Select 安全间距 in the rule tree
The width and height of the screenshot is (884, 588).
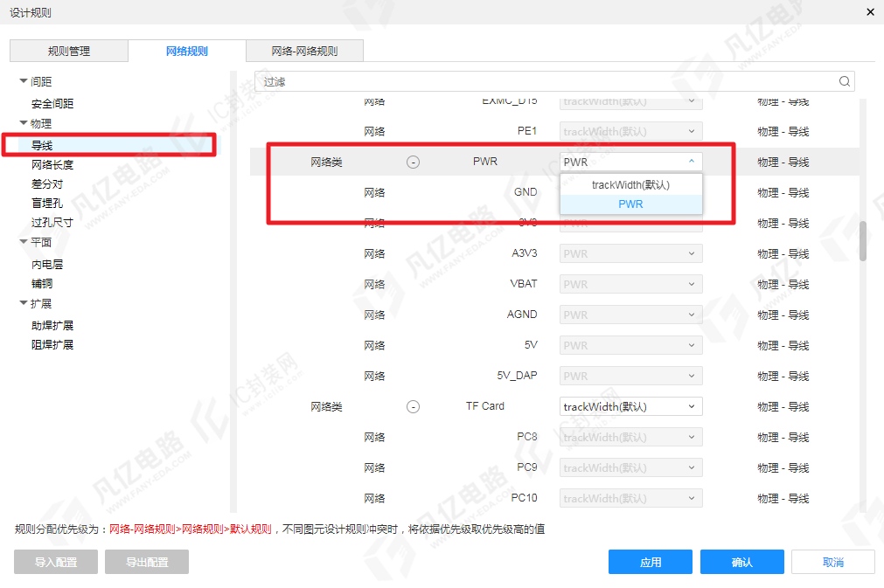(52, 104)
